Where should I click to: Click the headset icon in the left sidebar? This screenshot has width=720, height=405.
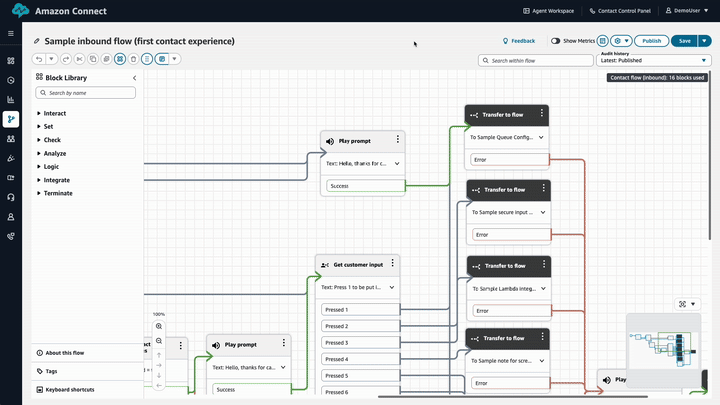[11, 197]
